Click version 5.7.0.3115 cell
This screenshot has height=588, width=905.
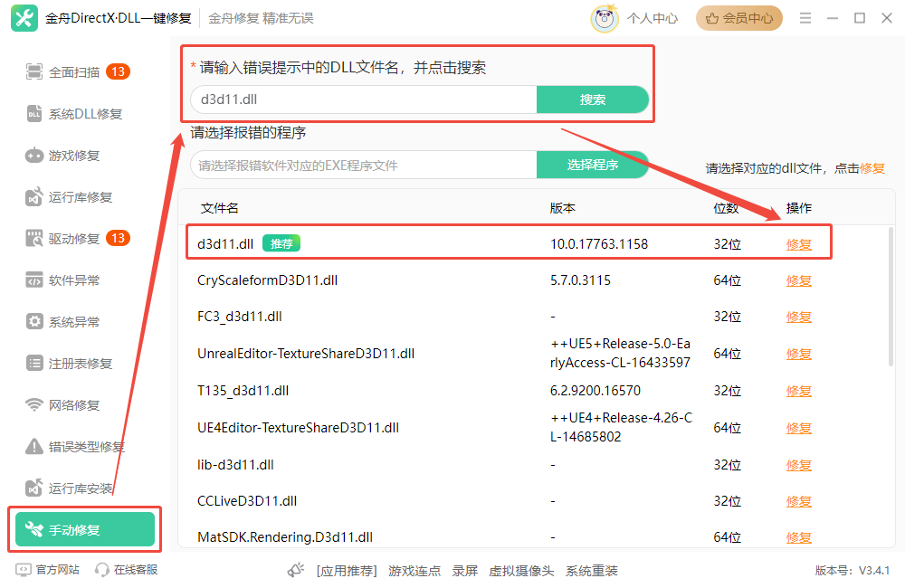(x=580, y=280)
